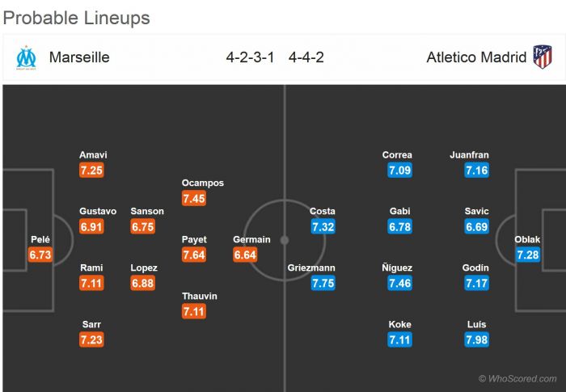The image size is (566, 392).
Task: Click Ocampos's 7.45 rating badge
Action: pos(194,199)
